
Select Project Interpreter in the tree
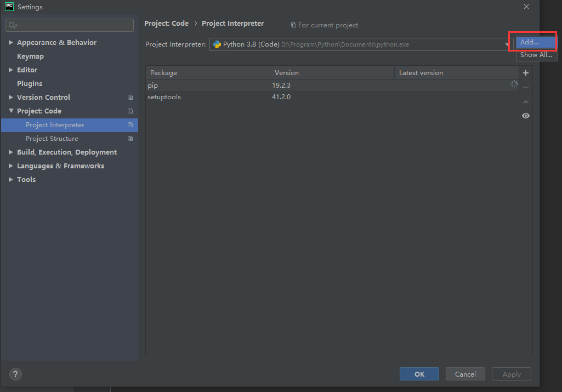70,125
